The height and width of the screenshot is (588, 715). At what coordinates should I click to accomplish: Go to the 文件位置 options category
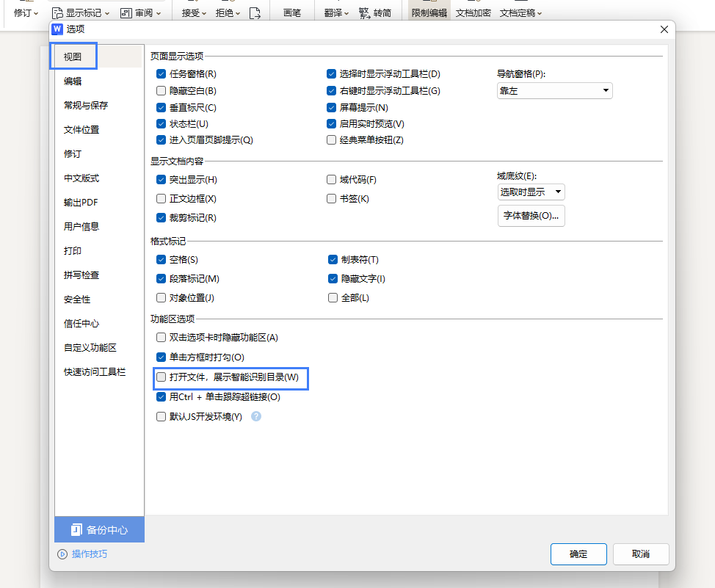pos(81,129)
